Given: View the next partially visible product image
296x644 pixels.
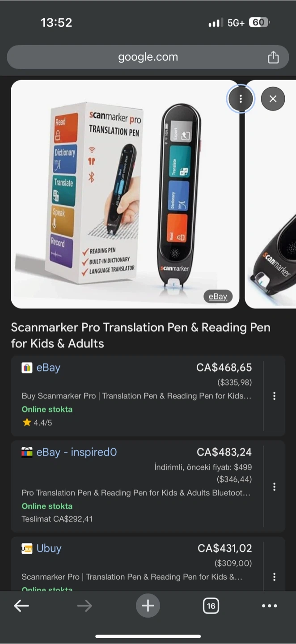Looking at the screenshot, I should pos(271,194).
